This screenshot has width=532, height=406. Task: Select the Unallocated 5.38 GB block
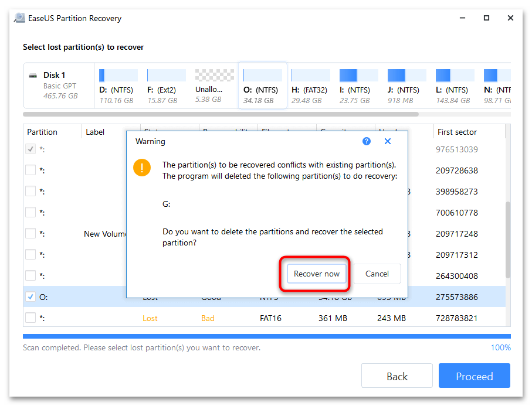(215, 86)
